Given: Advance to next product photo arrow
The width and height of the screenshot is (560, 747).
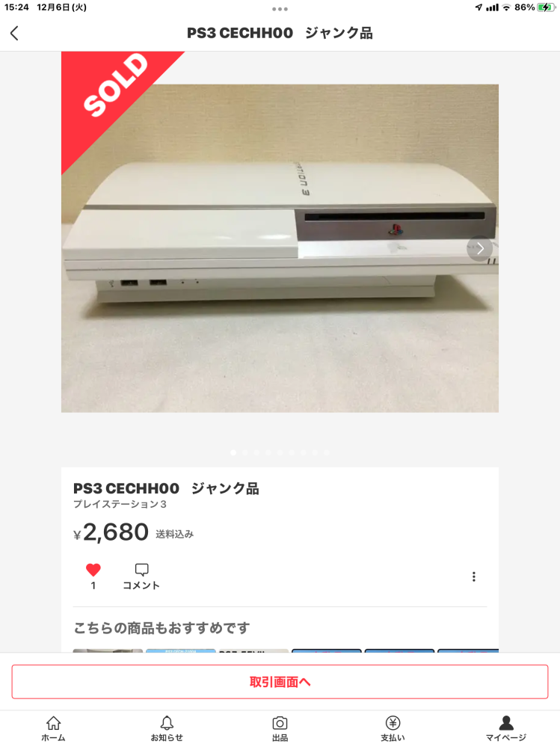Looking at the screenshot, I should [479, 248].
